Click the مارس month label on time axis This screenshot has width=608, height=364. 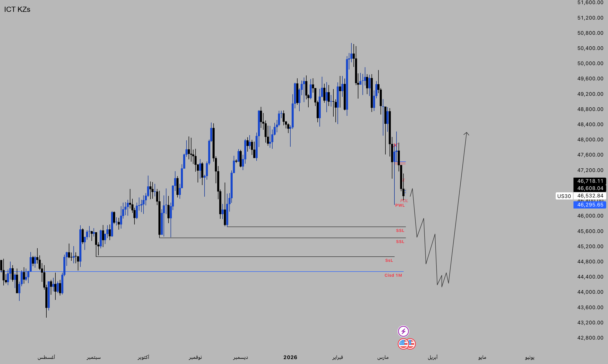point(383,357)
